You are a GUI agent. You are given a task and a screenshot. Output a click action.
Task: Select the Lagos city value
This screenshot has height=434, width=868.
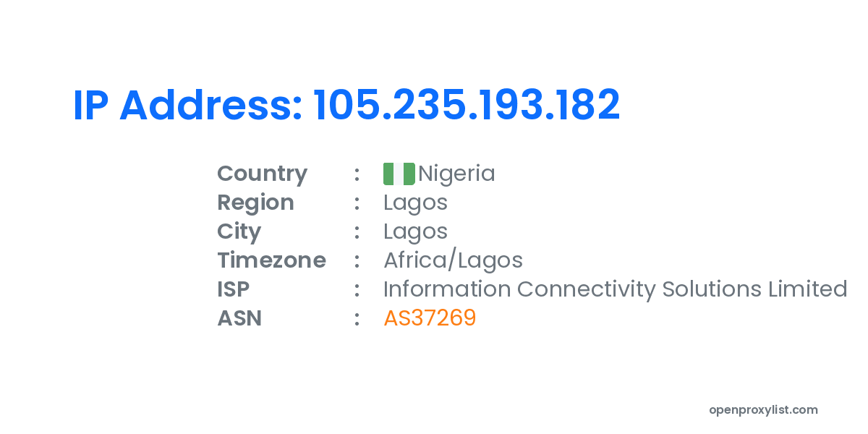[x=415, y=231]
